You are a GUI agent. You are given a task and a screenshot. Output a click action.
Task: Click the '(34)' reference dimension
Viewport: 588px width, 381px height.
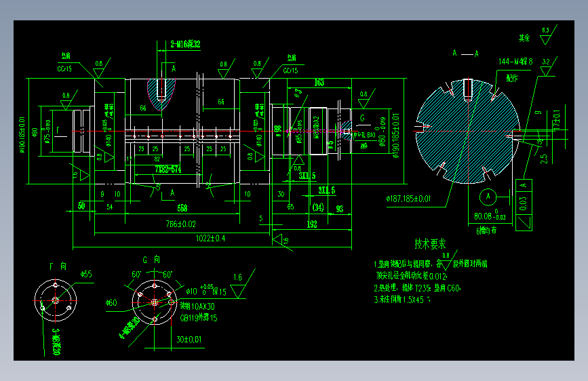tap(318, 207)
